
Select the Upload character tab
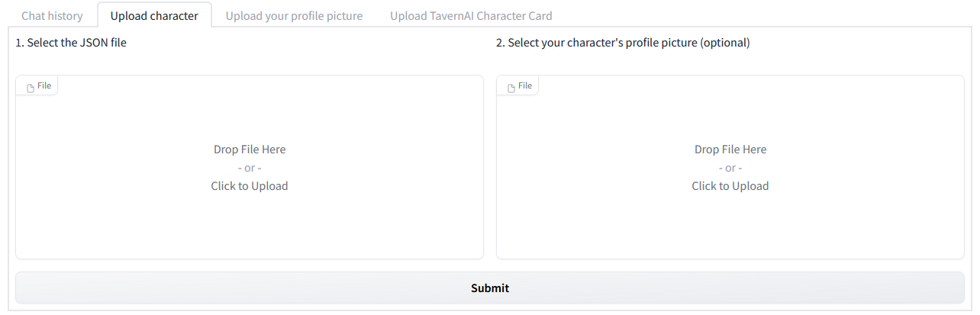point(154,16)
